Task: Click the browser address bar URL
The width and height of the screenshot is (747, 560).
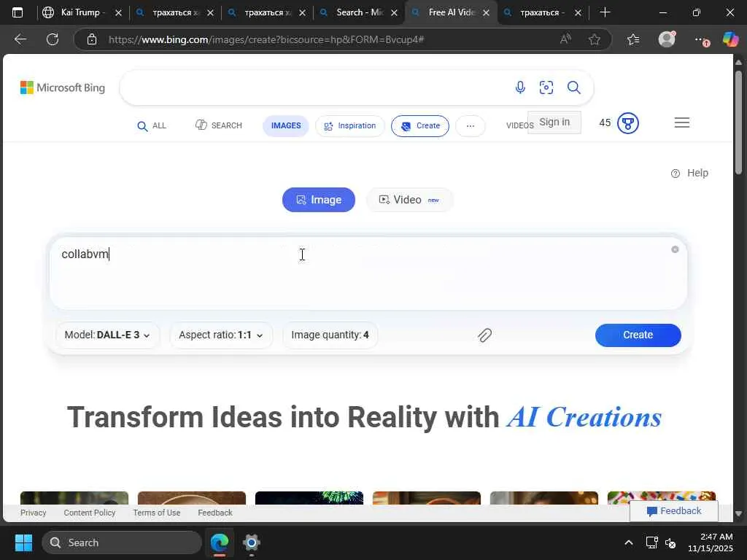Action: coord(266,39)
